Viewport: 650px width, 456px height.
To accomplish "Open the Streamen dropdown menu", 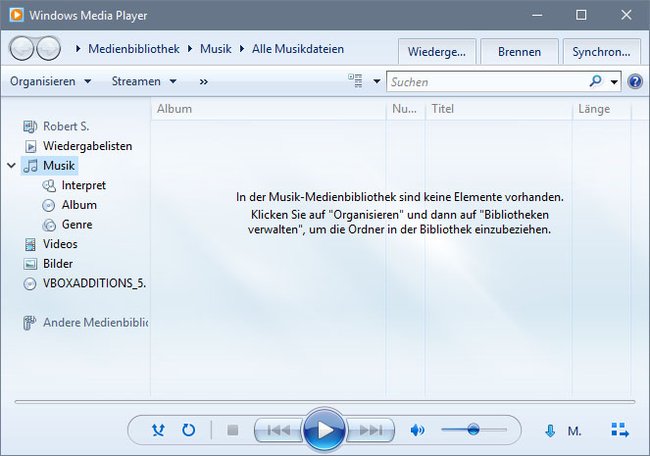I will coord(144,81).
